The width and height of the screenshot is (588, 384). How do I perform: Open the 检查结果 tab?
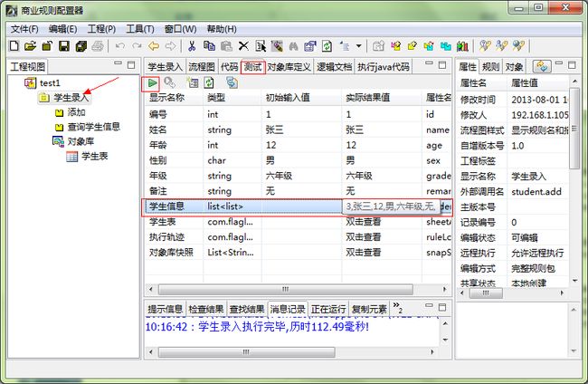click(206, 309)
